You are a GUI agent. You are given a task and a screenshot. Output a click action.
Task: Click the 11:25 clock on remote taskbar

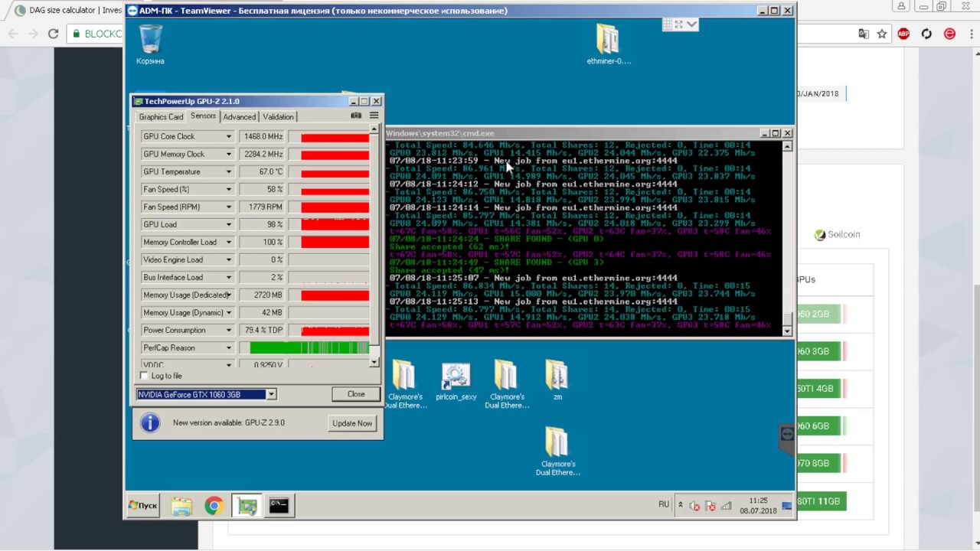click(x=758, y=500)
